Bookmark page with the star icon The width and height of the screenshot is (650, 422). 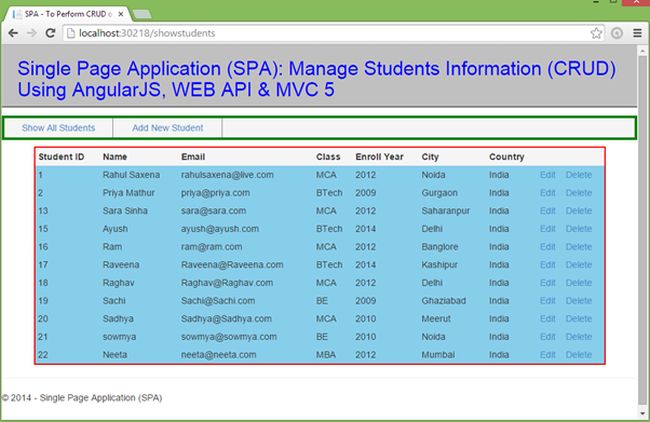tap(596, 33)
